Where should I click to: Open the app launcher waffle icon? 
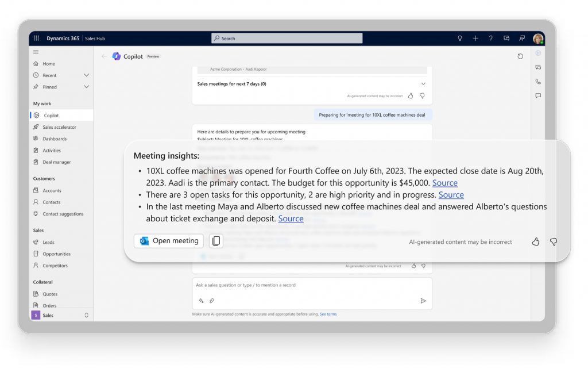pyautogui.click(x=36, y=38)
